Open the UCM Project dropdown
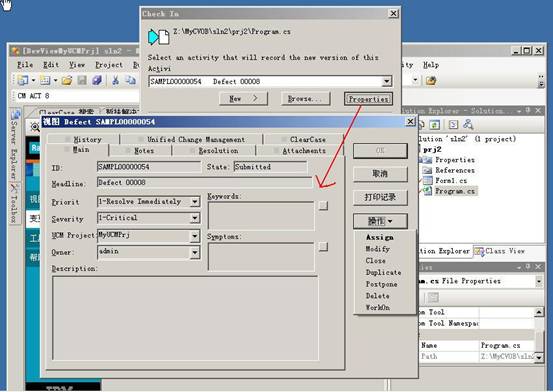 195,235
